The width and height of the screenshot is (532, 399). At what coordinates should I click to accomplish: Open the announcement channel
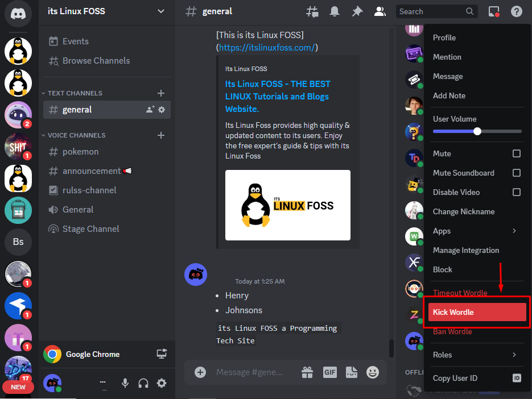tap(107, 171)
